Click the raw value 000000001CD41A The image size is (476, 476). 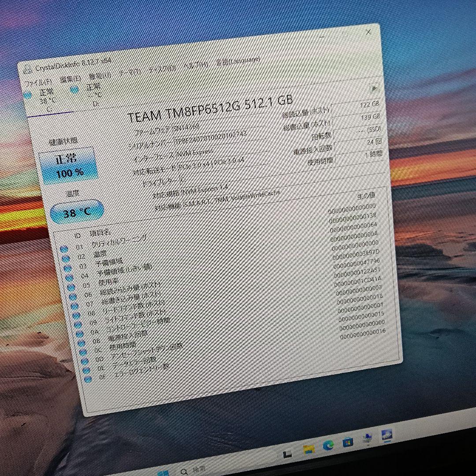pos(358,281)
